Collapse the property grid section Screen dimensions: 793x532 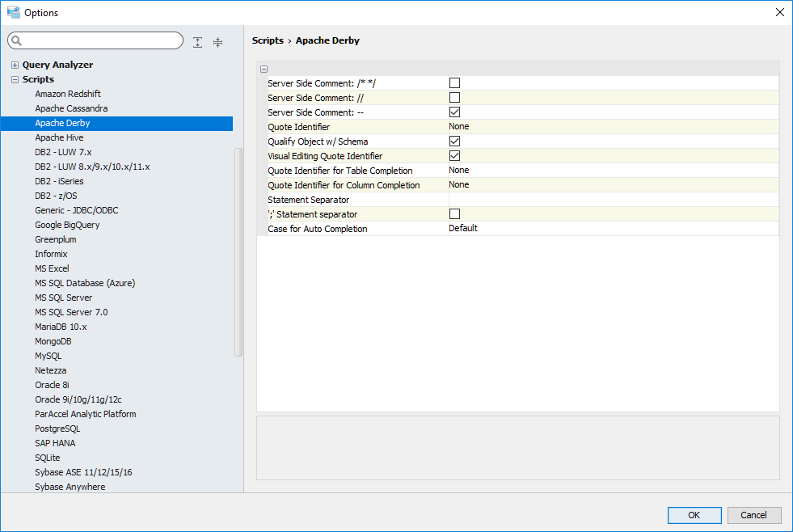tap(264, 70)
